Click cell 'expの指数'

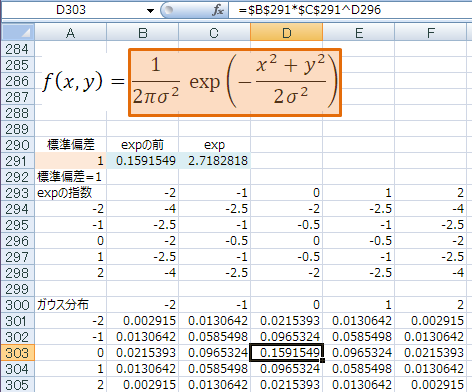click(x=70, y=193)
